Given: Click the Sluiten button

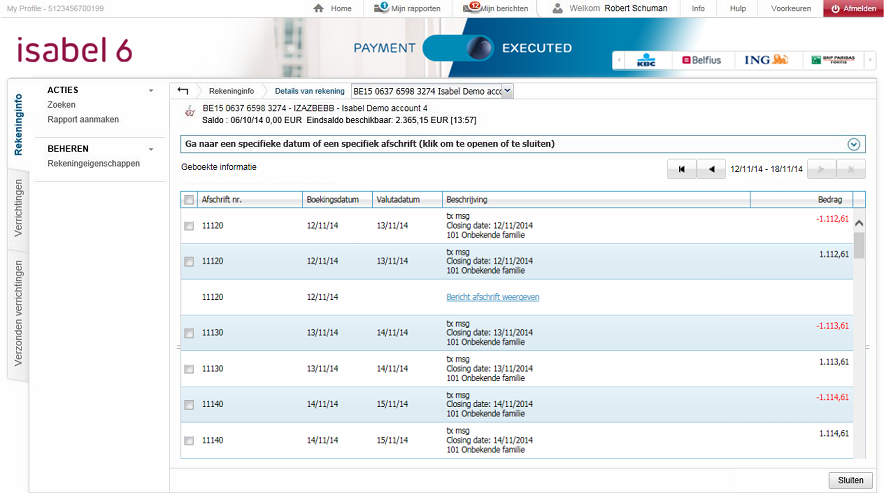Looking at the screenshot, I should pos(850,480).
